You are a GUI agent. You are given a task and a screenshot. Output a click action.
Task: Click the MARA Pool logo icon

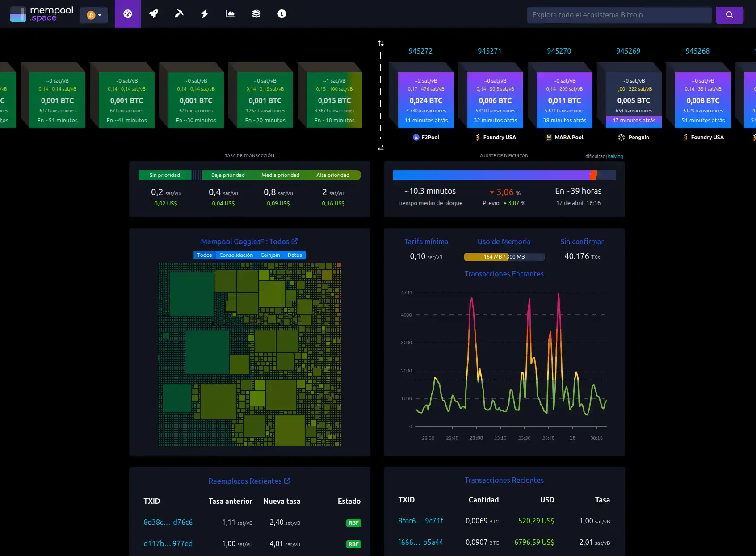coord(549,137)
